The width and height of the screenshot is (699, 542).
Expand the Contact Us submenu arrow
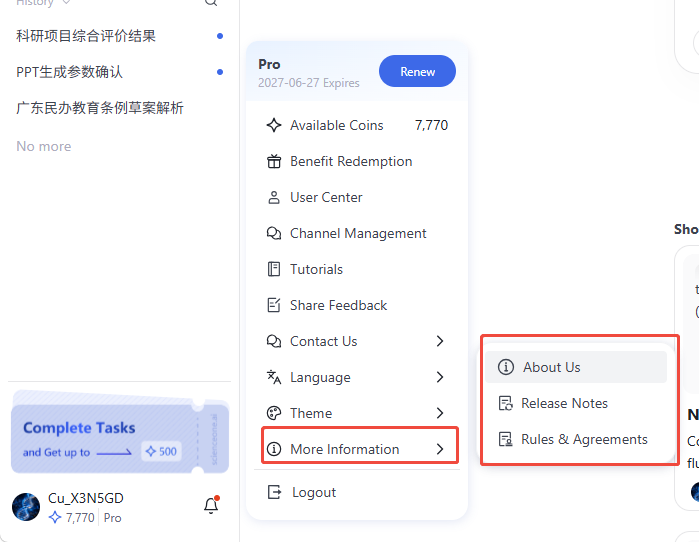440,341
